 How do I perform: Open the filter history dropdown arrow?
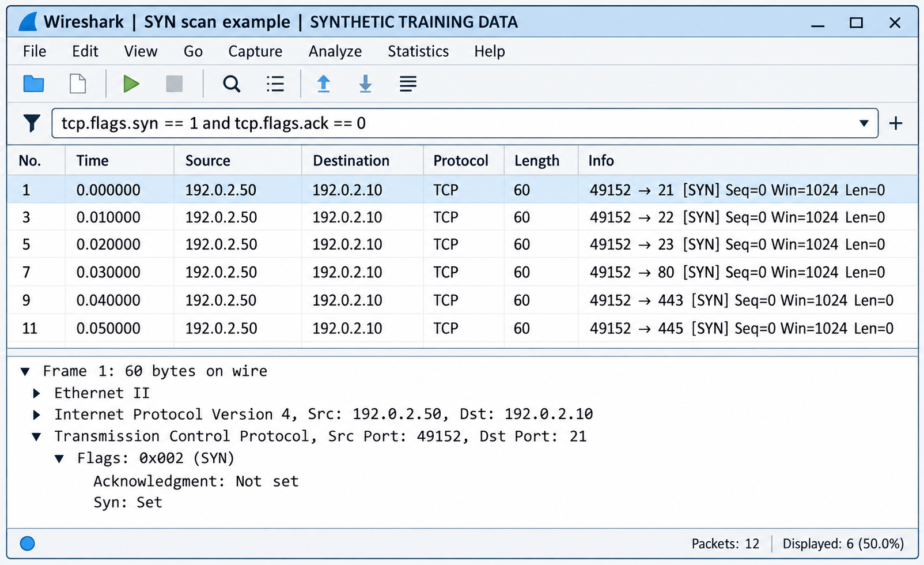(864, 123)
